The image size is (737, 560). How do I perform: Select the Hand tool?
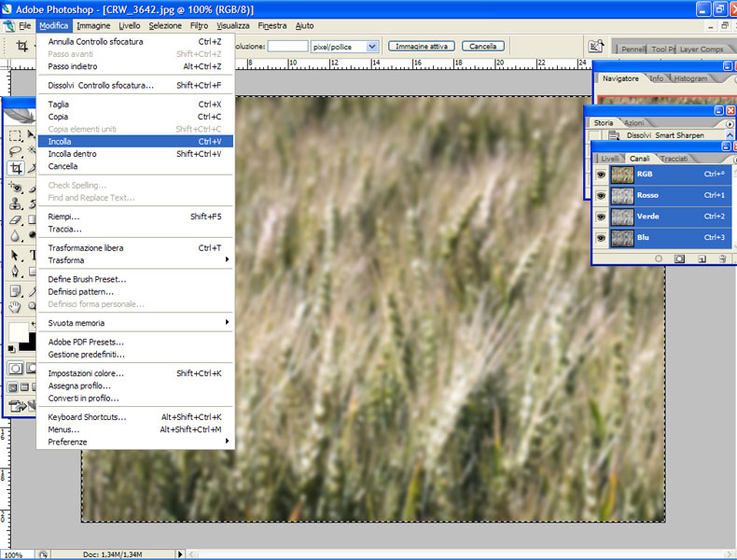16,306
